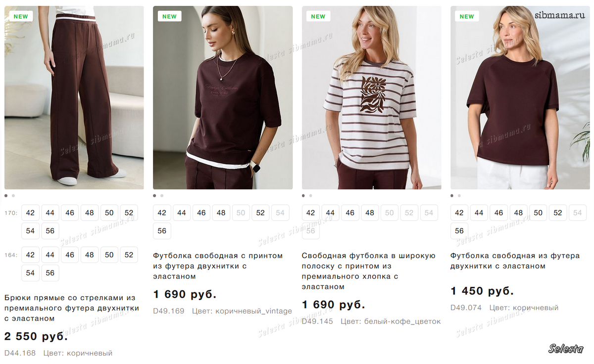Click the second image dot under the brown trousers
Viewport: 594px width, 364px height.
(x=13, y=196)
